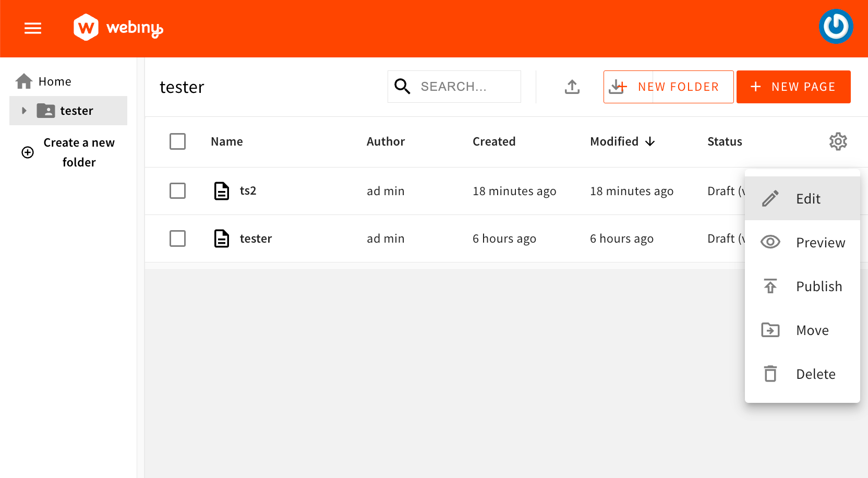Check the checkbox for page tester
Image resolution: width=868 pixels, height=478 pixels.
tap(177, 238)
